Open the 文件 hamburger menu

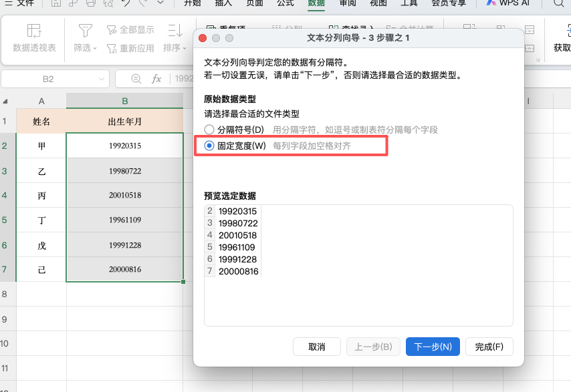(x=19, y=3)
